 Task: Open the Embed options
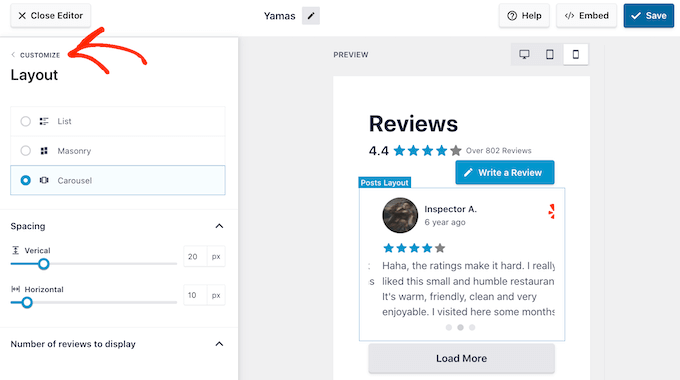[x=586, y=16]
